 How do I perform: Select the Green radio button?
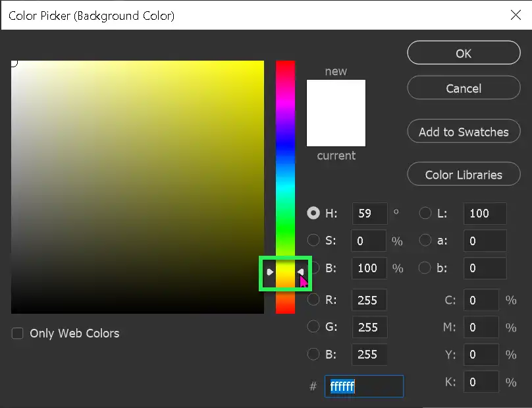[x=313, y=327]
